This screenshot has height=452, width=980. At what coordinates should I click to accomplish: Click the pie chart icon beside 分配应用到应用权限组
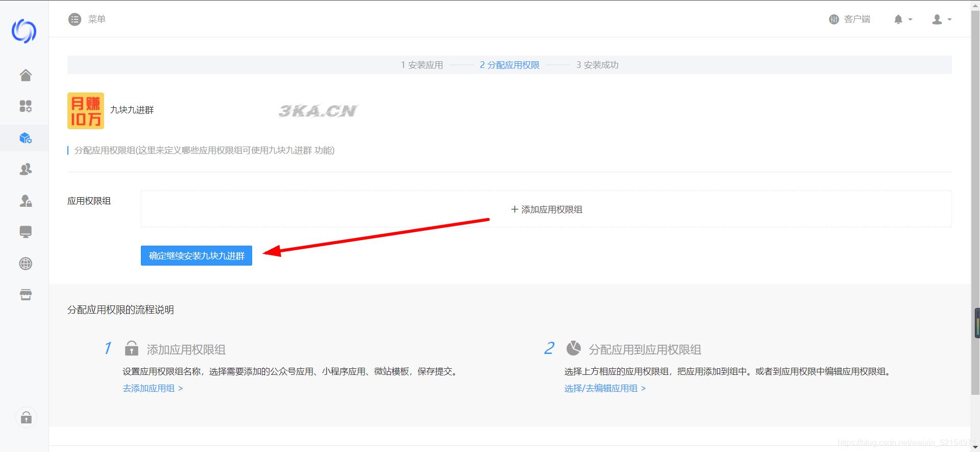[x=574, y=348]
